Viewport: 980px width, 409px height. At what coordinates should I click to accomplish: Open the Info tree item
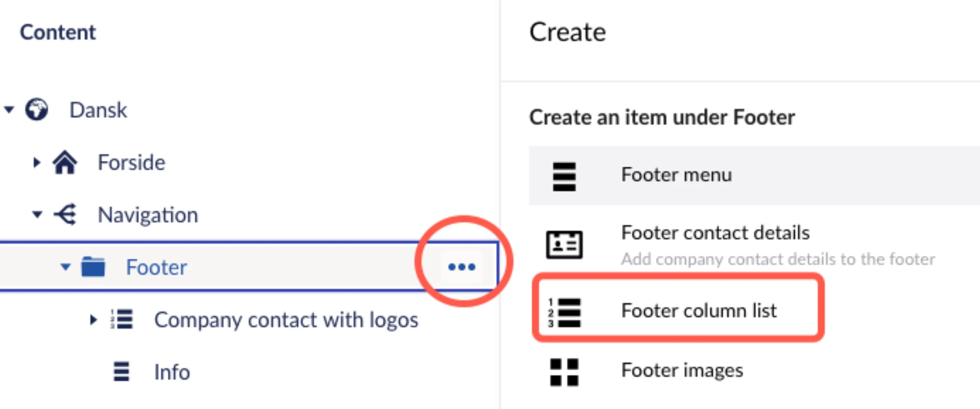(171, 372)
